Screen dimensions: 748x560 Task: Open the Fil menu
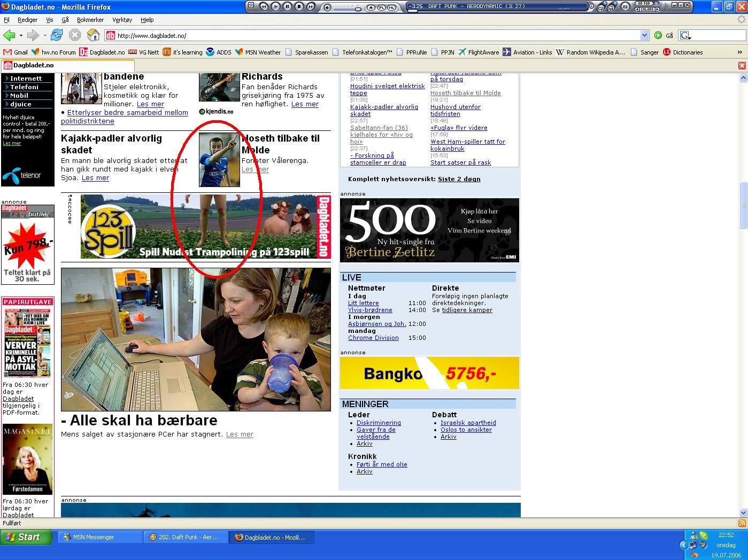tap(7, 20)
